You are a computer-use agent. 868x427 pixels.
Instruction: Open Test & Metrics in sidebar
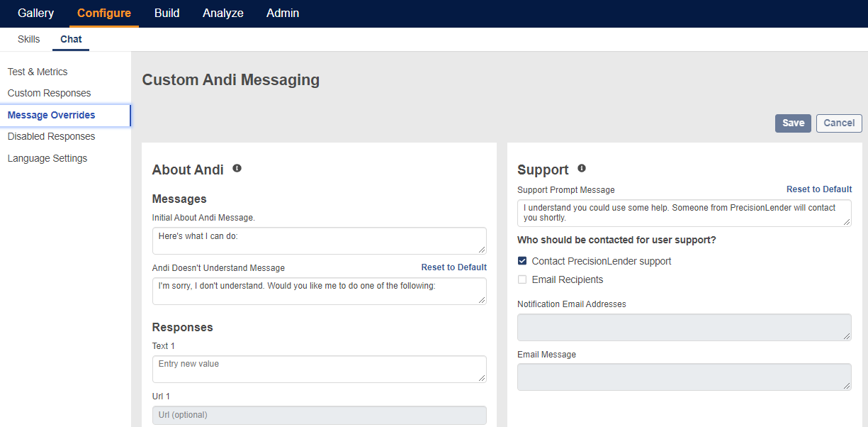coord(38,72)
